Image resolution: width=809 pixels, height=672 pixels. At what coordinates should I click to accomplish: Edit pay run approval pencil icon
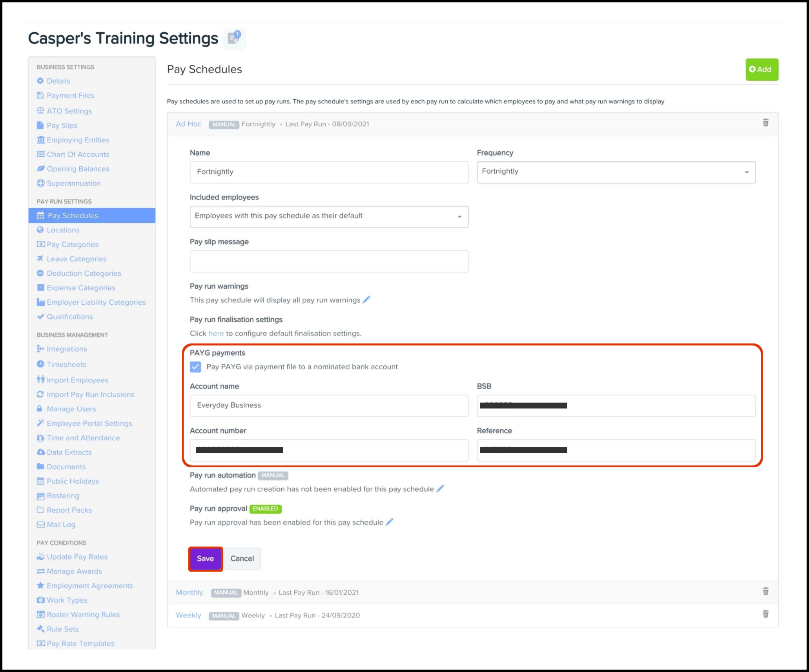(389, 522)
